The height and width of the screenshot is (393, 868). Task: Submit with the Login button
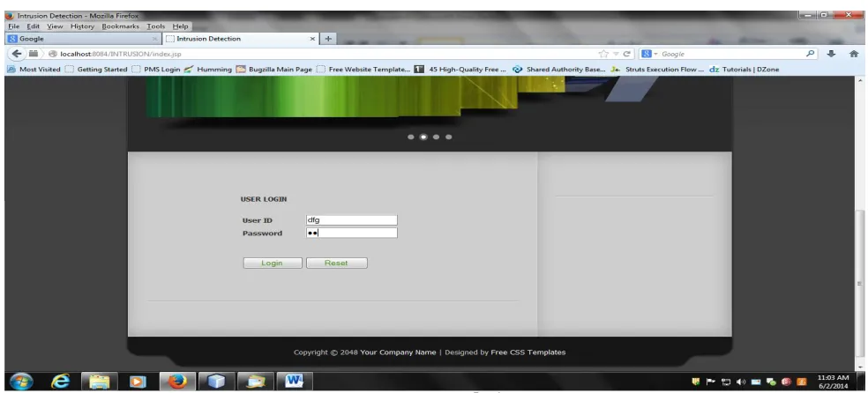pos(273,263)
